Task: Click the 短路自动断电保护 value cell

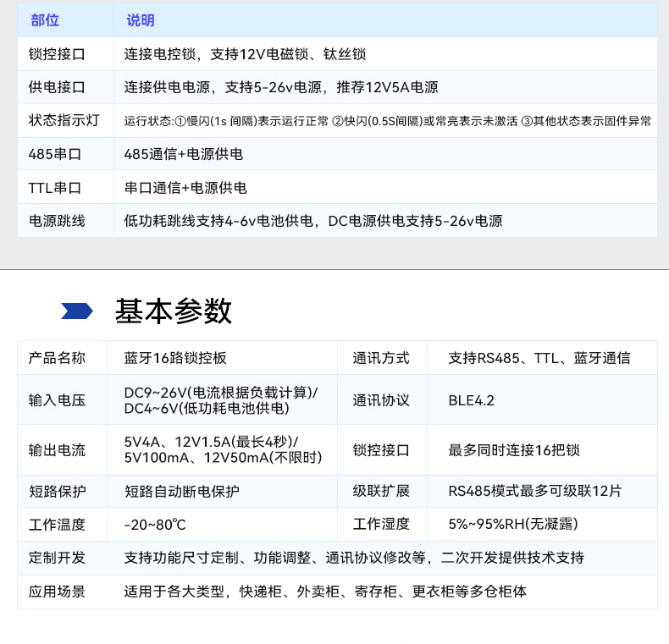Action: (x=182, y=491)
